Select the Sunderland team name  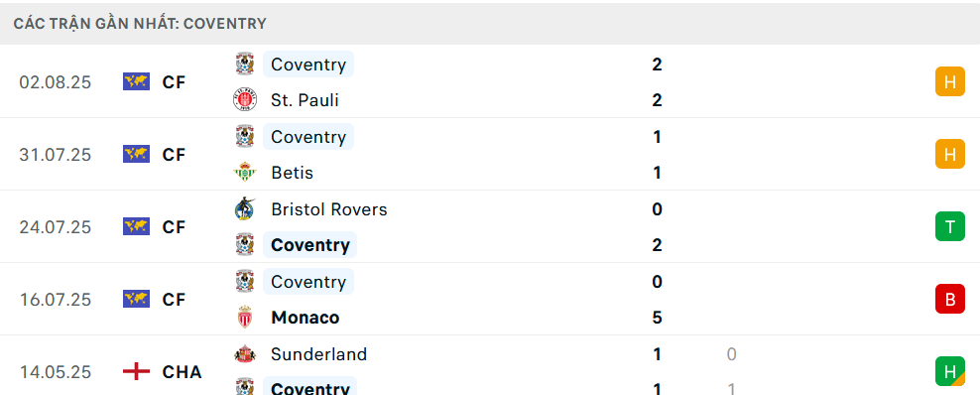[x=318, y=354]
